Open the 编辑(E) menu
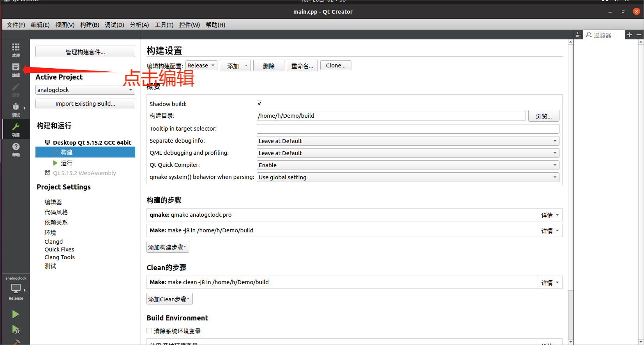 tap(40, 25)
